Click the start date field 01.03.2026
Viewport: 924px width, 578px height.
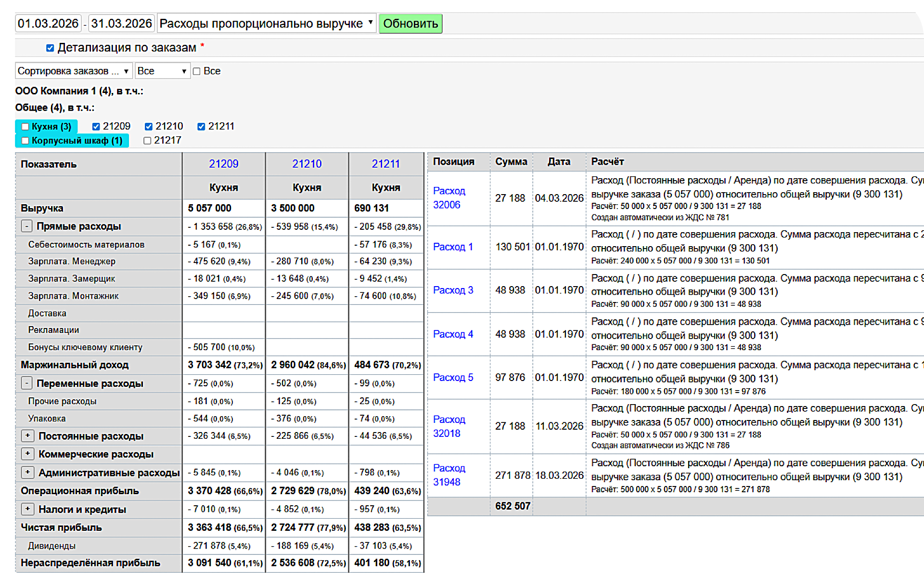[x=48, y=23]
